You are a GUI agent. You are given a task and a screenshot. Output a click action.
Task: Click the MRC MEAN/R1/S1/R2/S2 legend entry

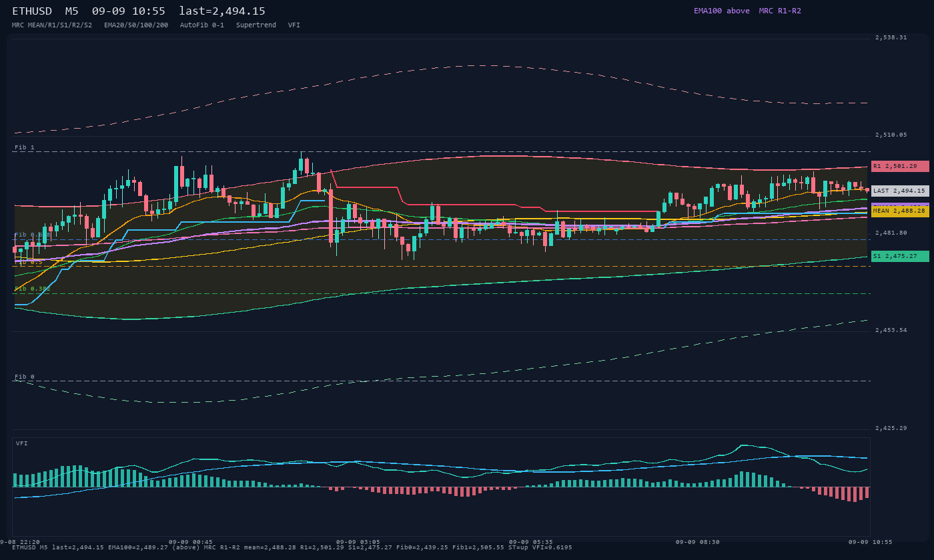point(52,25)
